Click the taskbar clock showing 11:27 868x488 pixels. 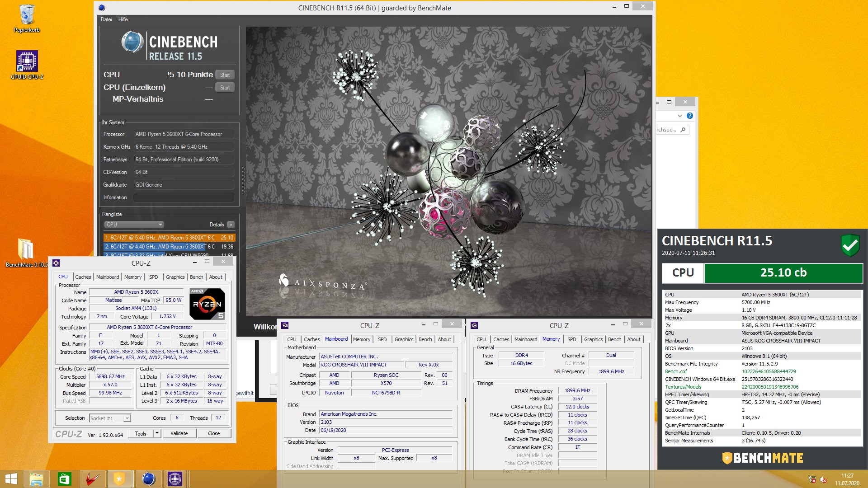click(847, 479)
